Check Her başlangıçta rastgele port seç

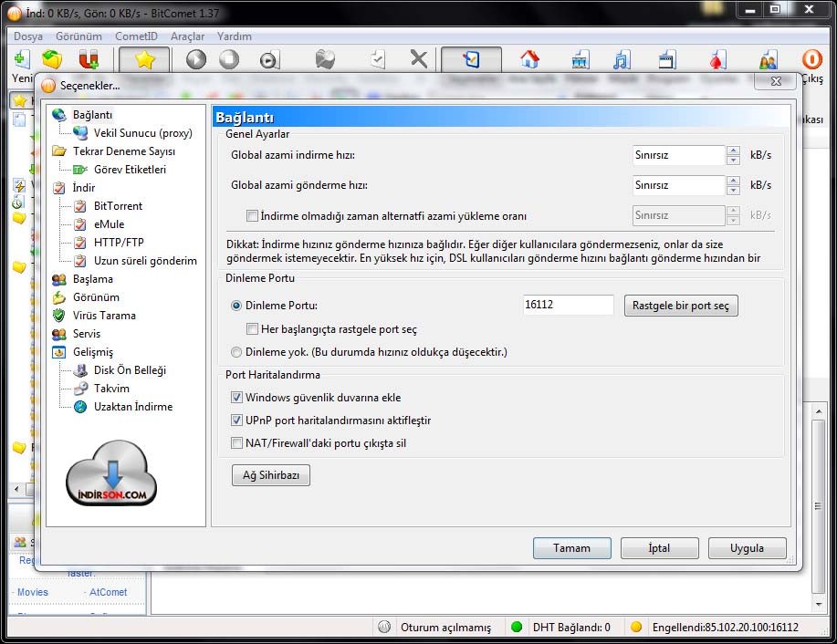252,328
